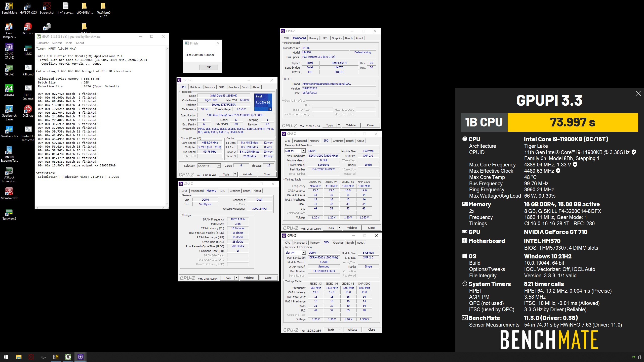Expand Tools arrow in Slot #3 SPD window
Viewport: 644px width, 362px height.
click(x=340, y=228)
